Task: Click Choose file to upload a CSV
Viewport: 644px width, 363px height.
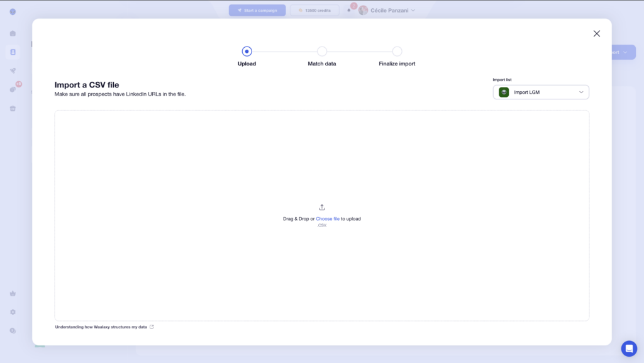Action: (328, 218)
